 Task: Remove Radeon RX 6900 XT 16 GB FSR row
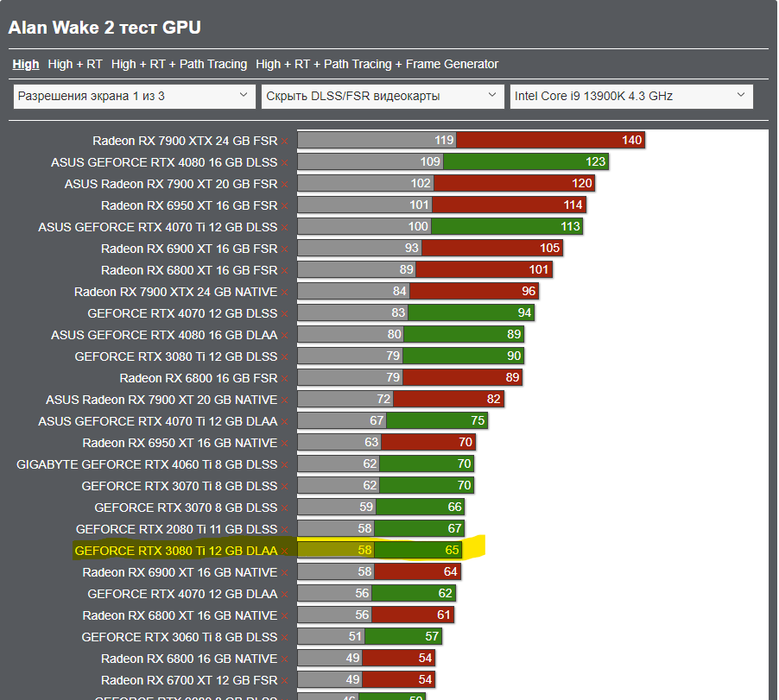(x=285, y=249)
